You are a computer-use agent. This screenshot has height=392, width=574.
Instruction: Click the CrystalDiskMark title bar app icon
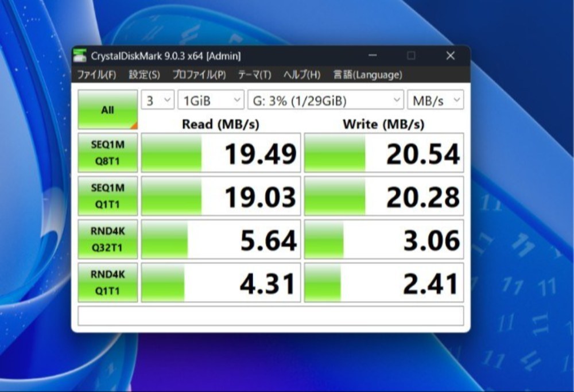point(80,56)
